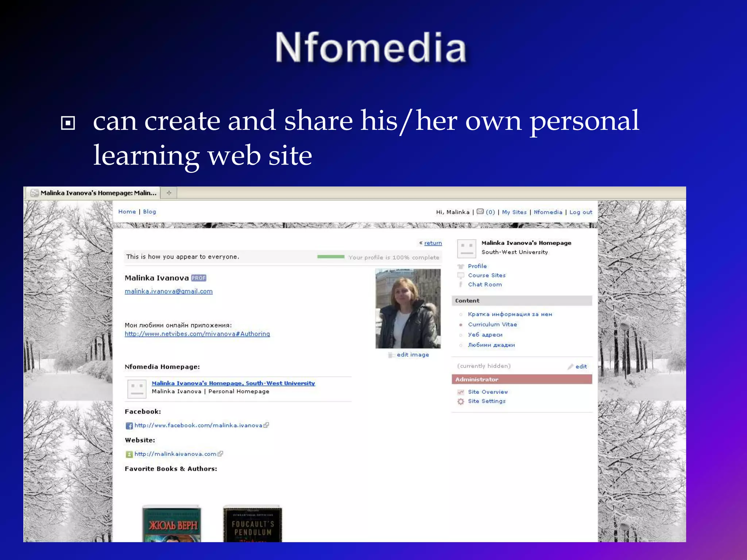The height and width of the screenshot is (560, 747).
Task: Click the PROF badge next to Malinka Ivanova
Action: pos(199,278)
